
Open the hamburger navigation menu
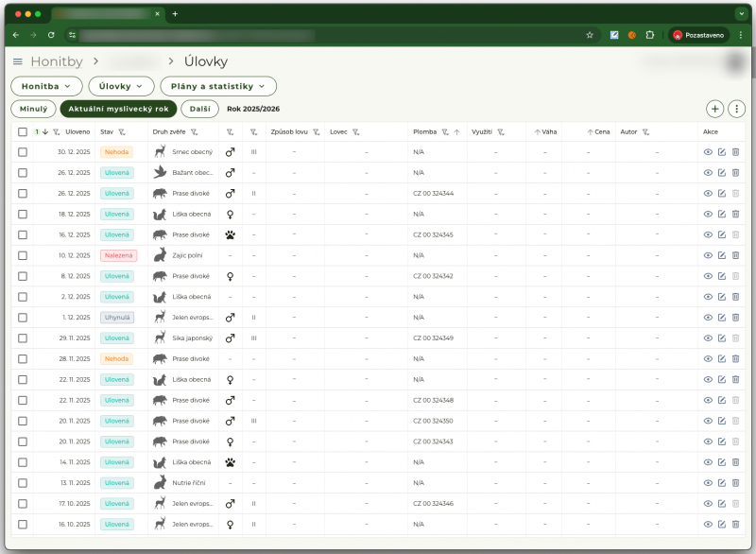tap(18, 61)
